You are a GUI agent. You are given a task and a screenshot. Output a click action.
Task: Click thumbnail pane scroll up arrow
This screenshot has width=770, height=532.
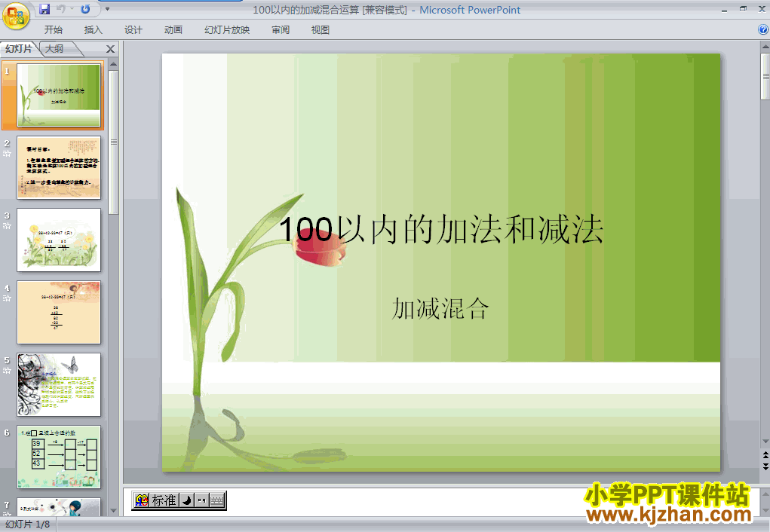tap(113, 64)
